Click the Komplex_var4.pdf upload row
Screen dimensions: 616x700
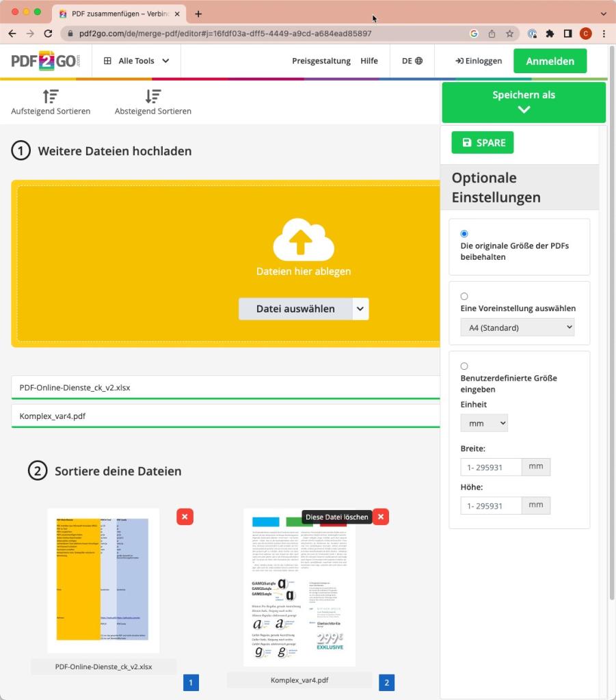point(226,416)
